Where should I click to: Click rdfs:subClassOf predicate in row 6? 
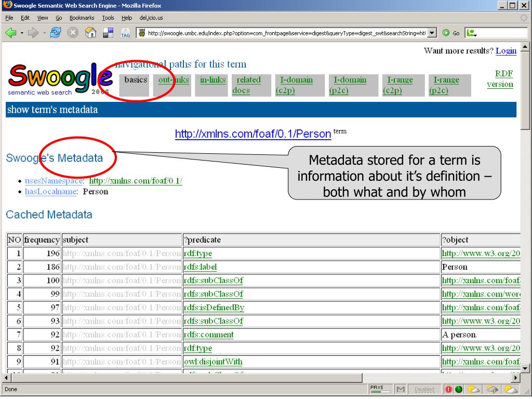[x=214, y=321]
